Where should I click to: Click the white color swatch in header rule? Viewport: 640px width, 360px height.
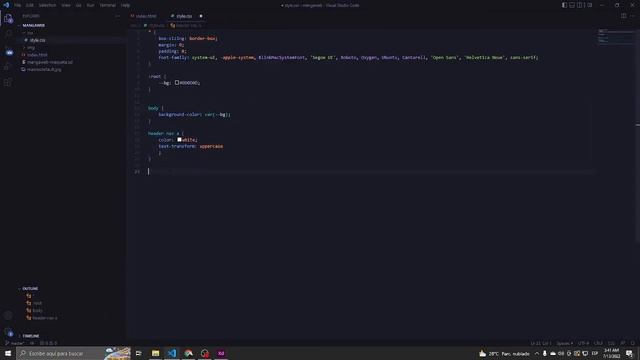(x=179, y=140)
